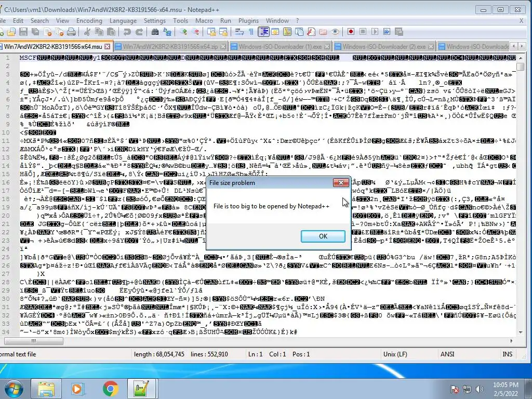Click the Zoom Out magnifier icon
Image resolution: width=532 pixels, height=399 pixels.
(x=195, y=32)
